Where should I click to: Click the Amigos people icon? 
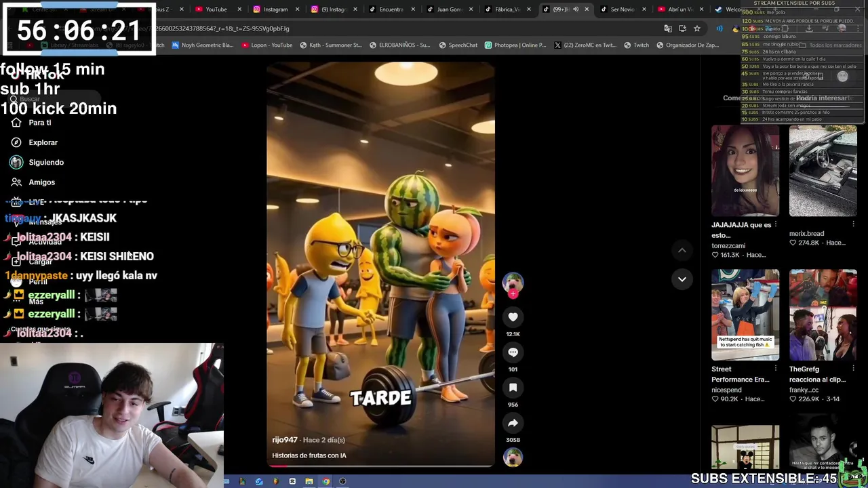coord(16,182)
